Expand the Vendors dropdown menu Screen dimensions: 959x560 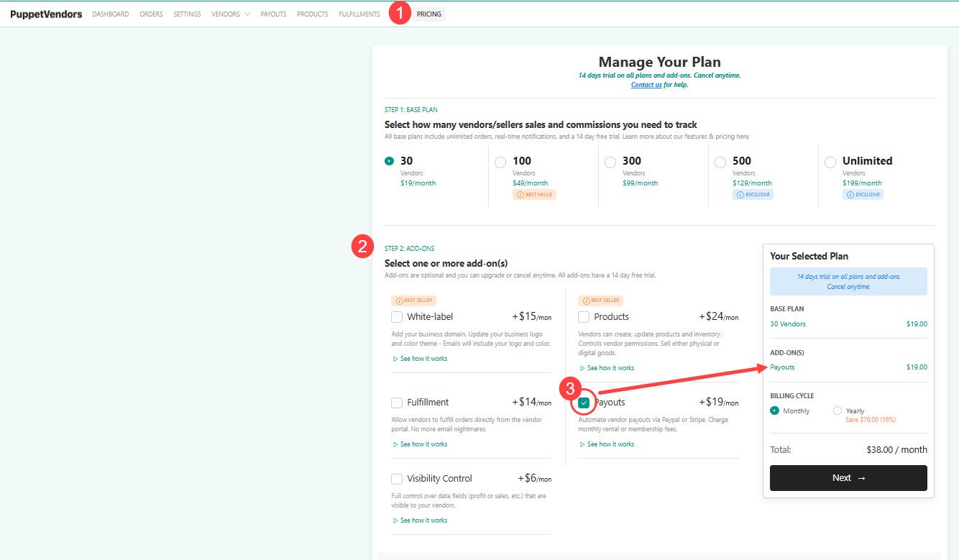(231, 14)
